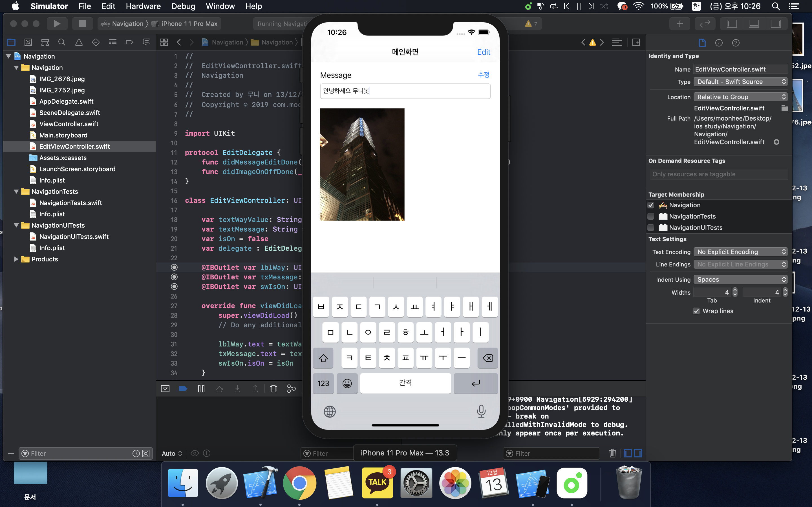Open the Find navigator magnifier icon
Screen dimensions: 812x507
[62, 42]
